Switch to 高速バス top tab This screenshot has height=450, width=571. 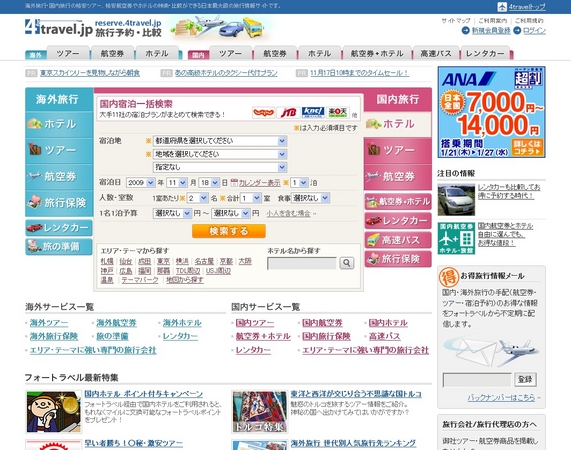coord(436,54)
